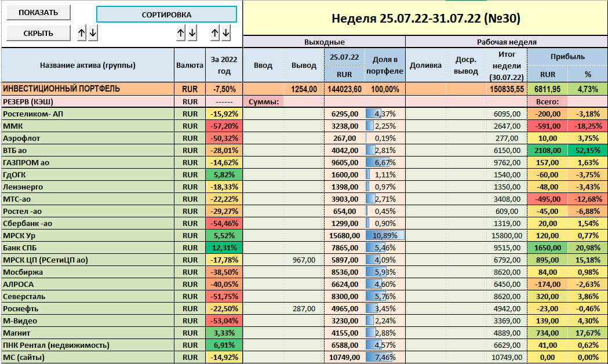The height and width of the screenshot is (364, 608).
Task: Click the СОРТИРОВКА button
Action: 166,14
